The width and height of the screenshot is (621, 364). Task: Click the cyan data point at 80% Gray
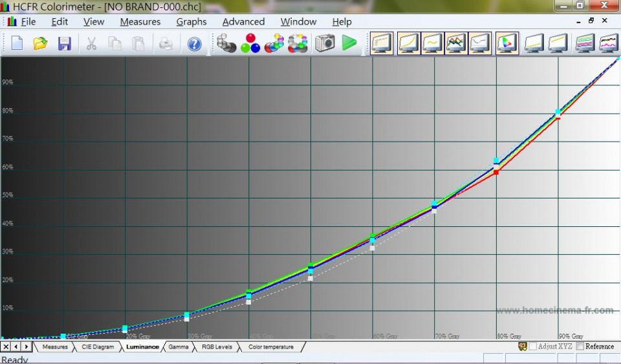pyautogui.click(x=496, y=161)
